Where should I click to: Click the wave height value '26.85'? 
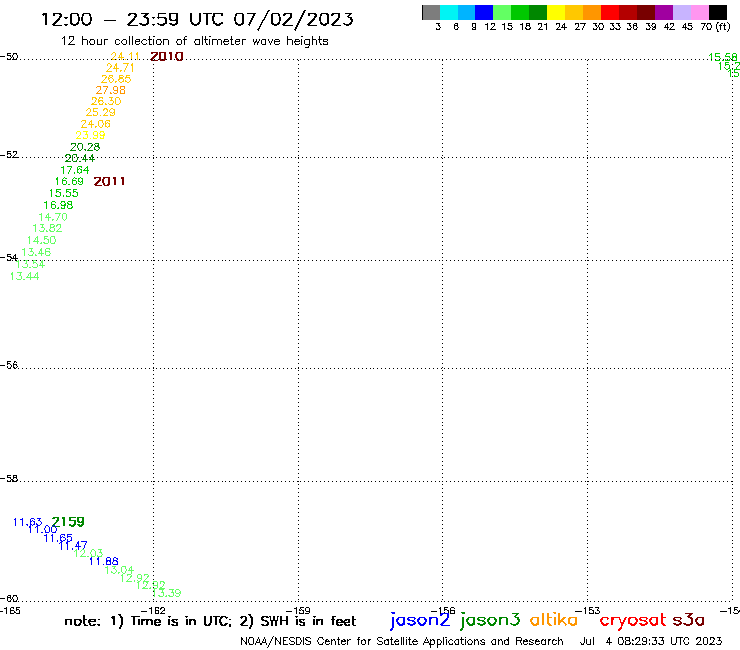point(116,79)
